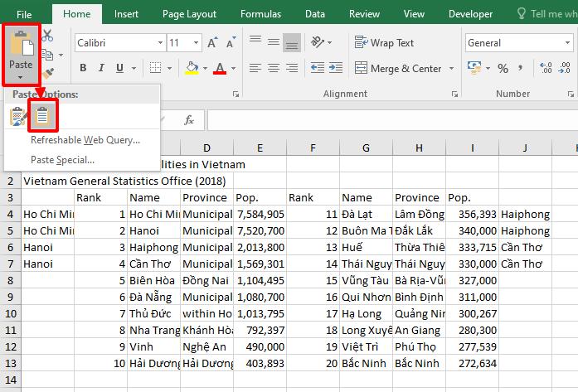Click the Percent Style icon

(x=503, y=68)
